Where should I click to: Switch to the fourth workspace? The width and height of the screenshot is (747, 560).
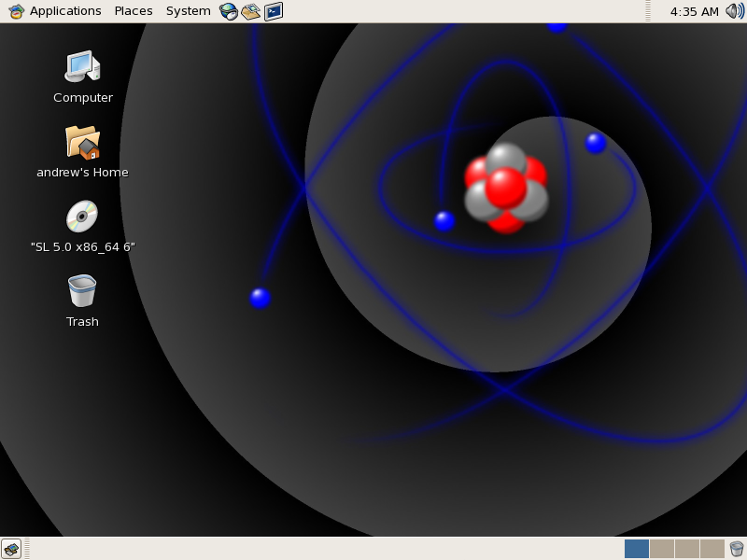[712, 549]
